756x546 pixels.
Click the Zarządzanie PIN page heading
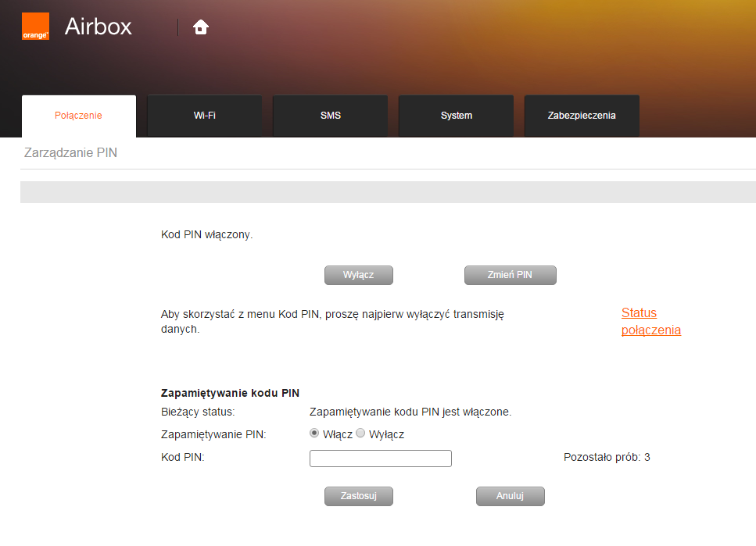71,153
